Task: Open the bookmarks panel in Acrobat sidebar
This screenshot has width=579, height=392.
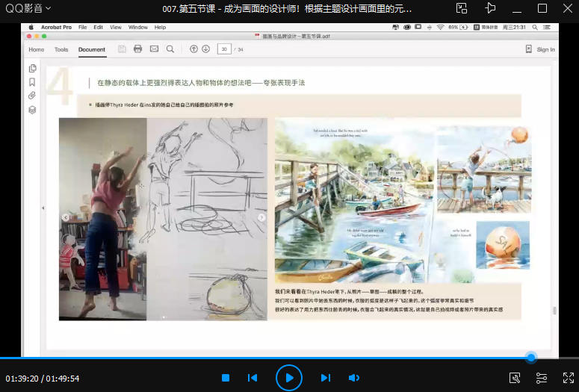Action: (32, 82)
